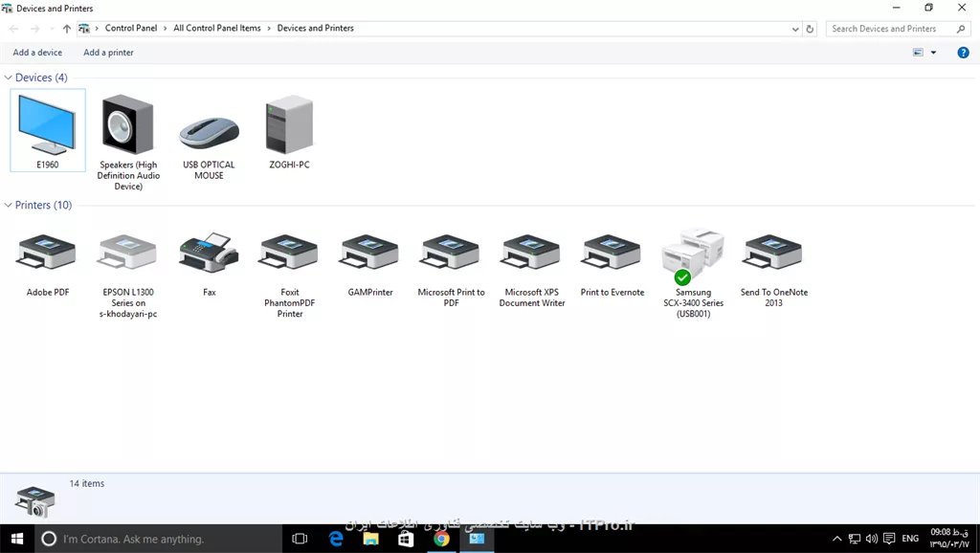Select the Speakers High Definition Audio Device icon

128,125
